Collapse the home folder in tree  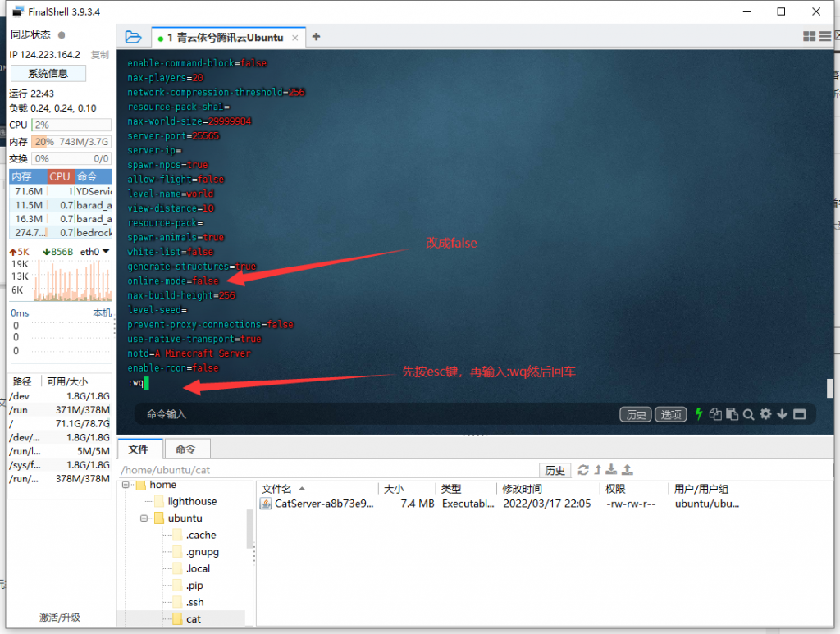click(126, 485)
